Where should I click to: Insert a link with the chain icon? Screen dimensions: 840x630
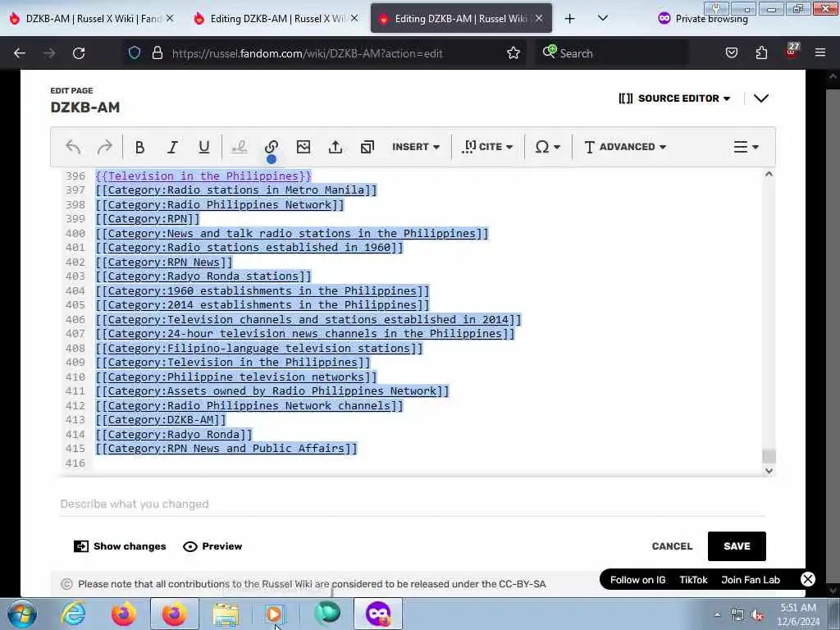tap(272, 147)
